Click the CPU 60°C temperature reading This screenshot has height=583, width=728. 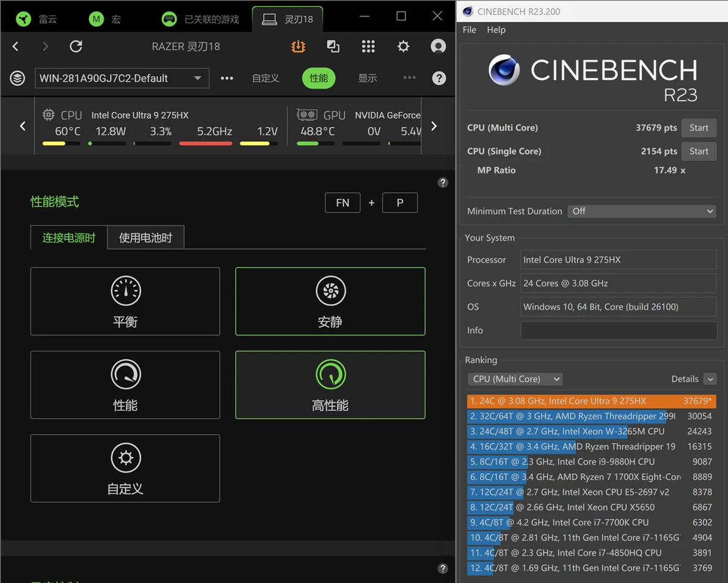67,131
